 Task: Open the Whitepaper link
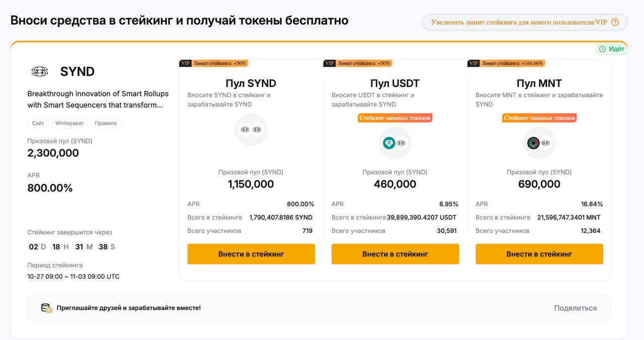pyautogui.click(x=69, y=123)
